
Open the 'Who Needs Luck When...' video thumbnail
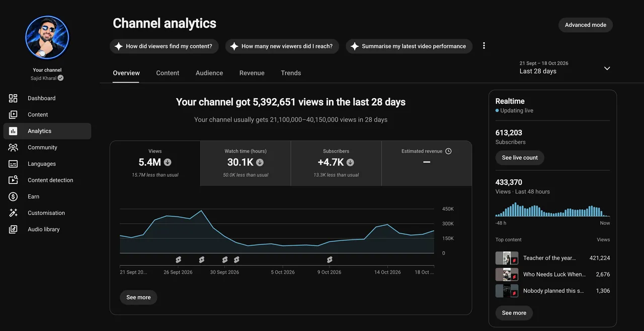507,275
